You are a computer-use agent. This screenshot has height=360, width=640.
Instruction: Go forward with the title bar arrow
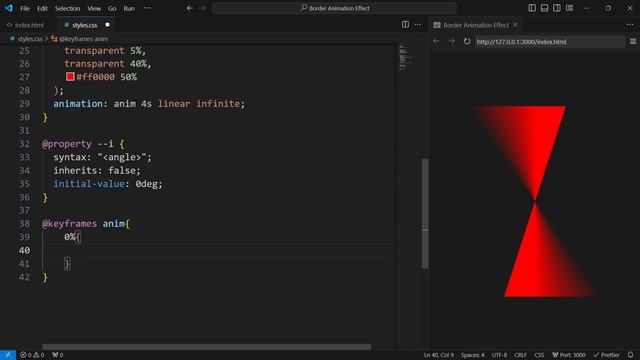tap(202, 8)
